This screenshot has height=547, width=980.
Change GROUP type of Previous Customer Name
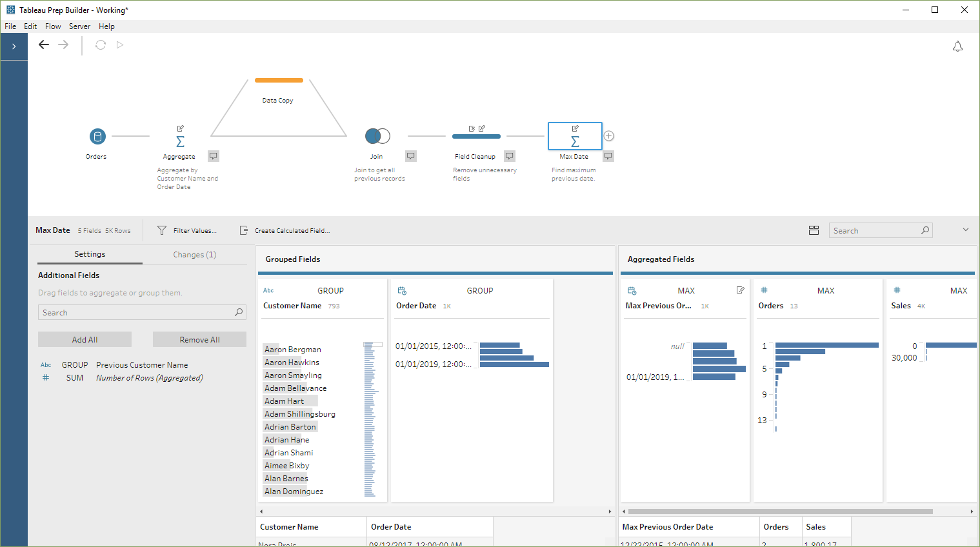[x=75, y=365]
